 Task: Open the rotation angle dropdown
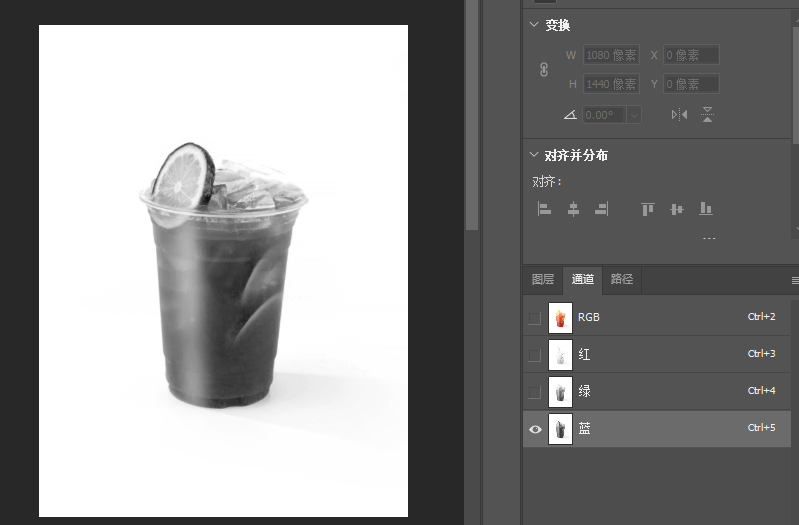click(634, 115)
